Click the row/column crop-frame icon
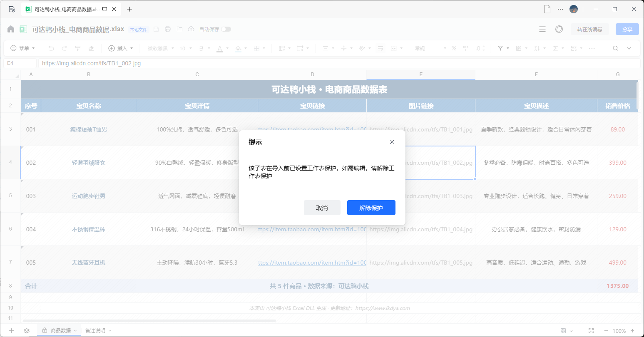 tap(300, 48)
